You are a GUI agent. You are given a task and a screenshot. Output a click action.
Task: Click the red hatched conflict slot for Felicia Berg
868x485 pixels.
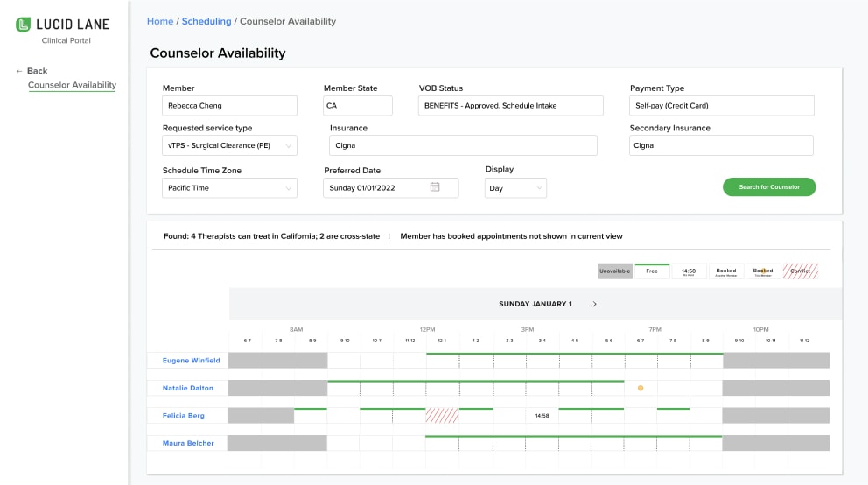coord(442,416)
